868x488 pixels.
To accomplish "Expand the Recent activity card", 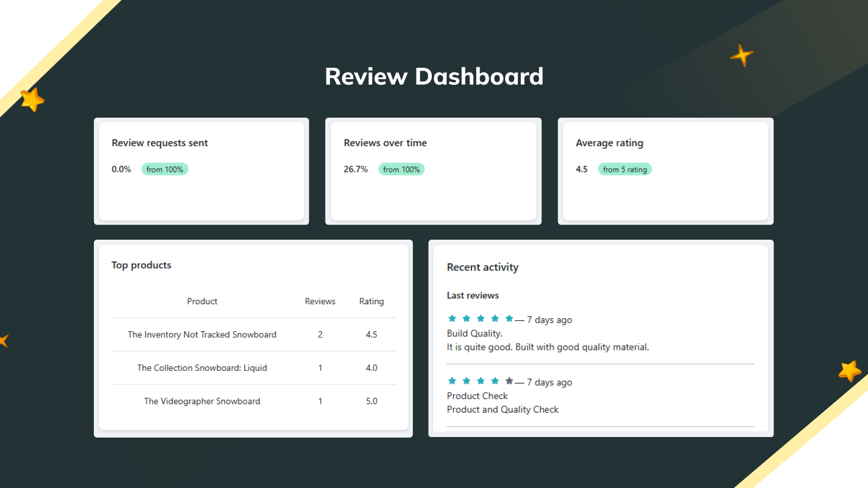I will (601, 337).
